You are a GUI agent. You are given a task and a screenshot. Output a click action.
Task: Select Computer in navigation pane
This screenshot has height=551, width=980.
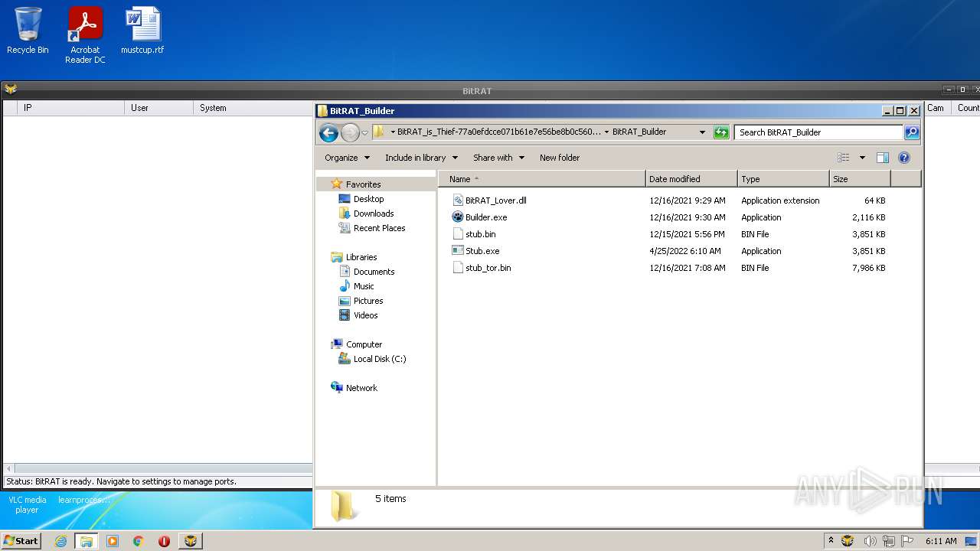click(364, 344)
